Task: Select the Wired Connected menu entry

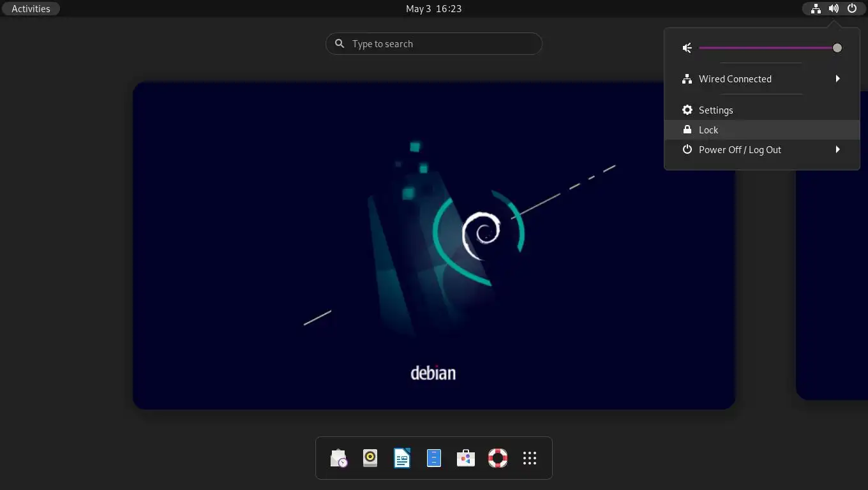Action: click(x=762, y=79)
